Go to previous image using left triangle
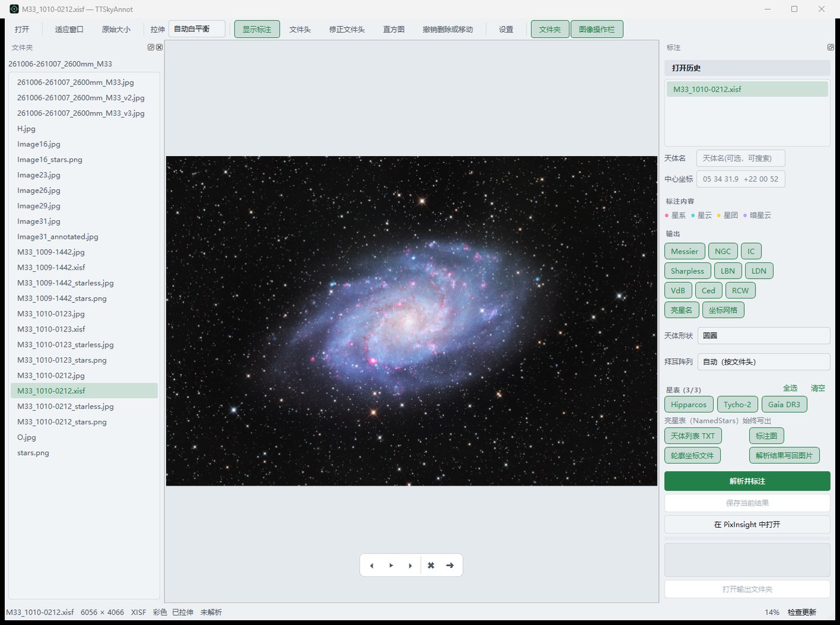 pos(372,566)
